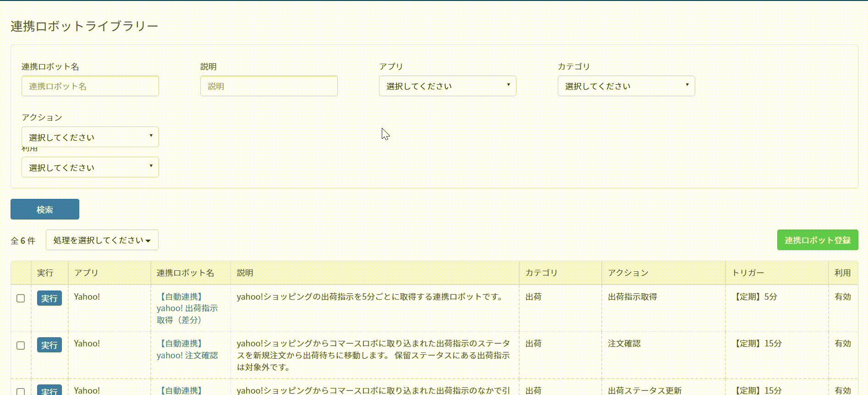Check the checkbox for yahoo! 出荷指示取得 row
This screenshot has height=395, width=868.
[21, 298]
